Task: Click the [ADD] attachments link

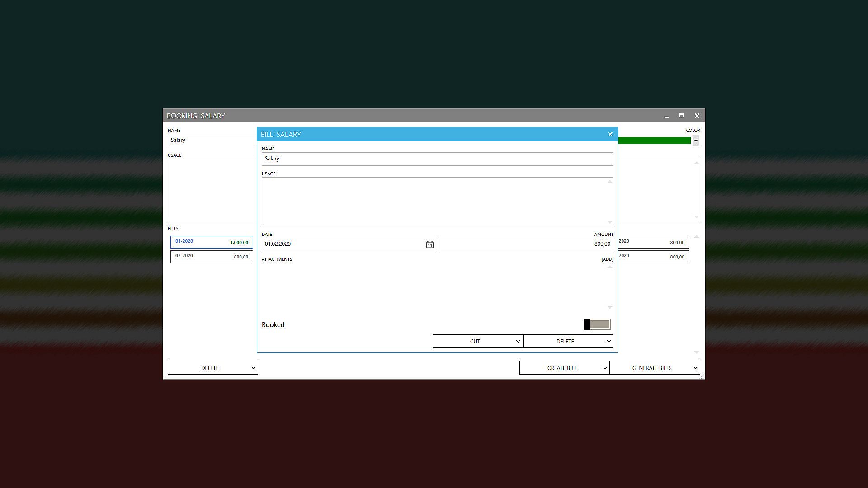Action: pos(607,259)
